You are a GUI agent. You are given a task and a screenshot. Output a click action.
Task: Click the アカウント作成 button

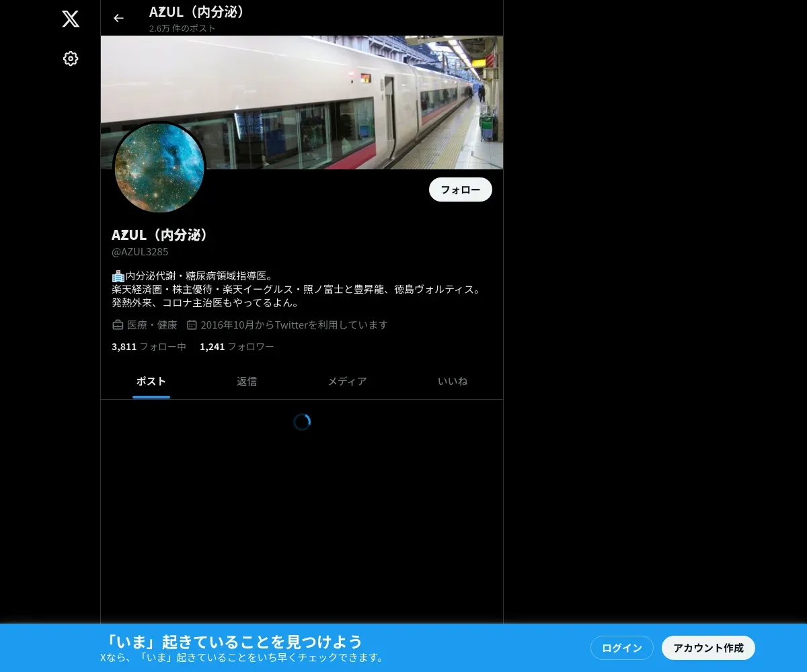[x=708, y=648]
